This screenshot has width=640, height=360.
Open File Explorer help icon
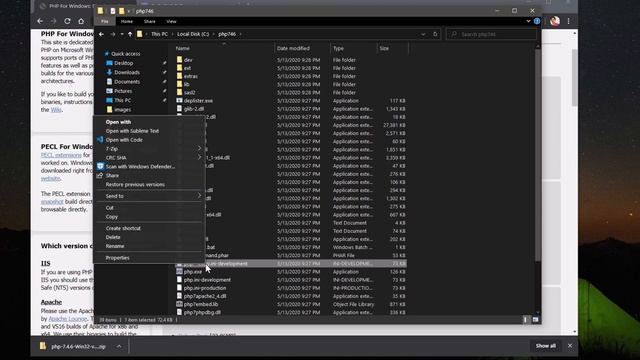tap(537, 21)
